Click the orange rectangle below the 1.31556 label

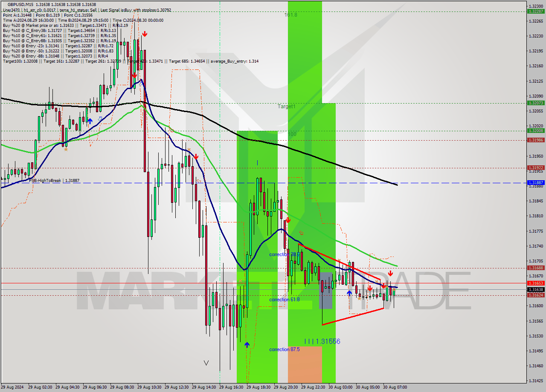305,365
